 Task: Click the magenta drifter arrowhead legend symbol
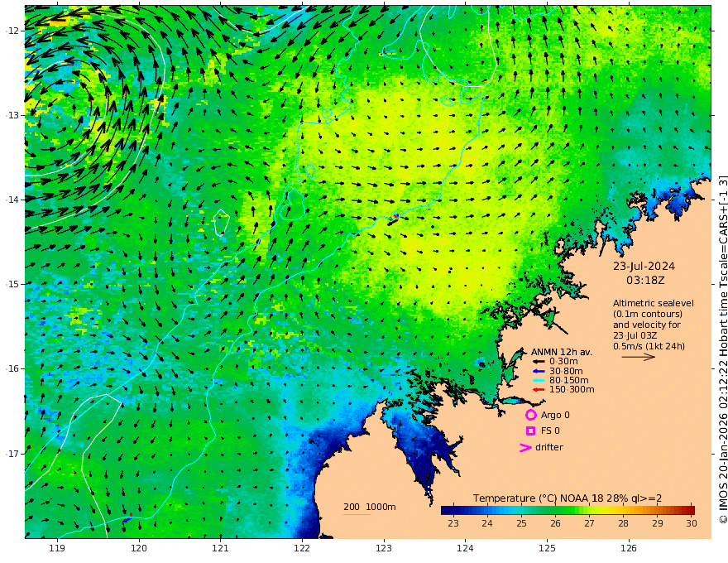(x=525, y=448)
